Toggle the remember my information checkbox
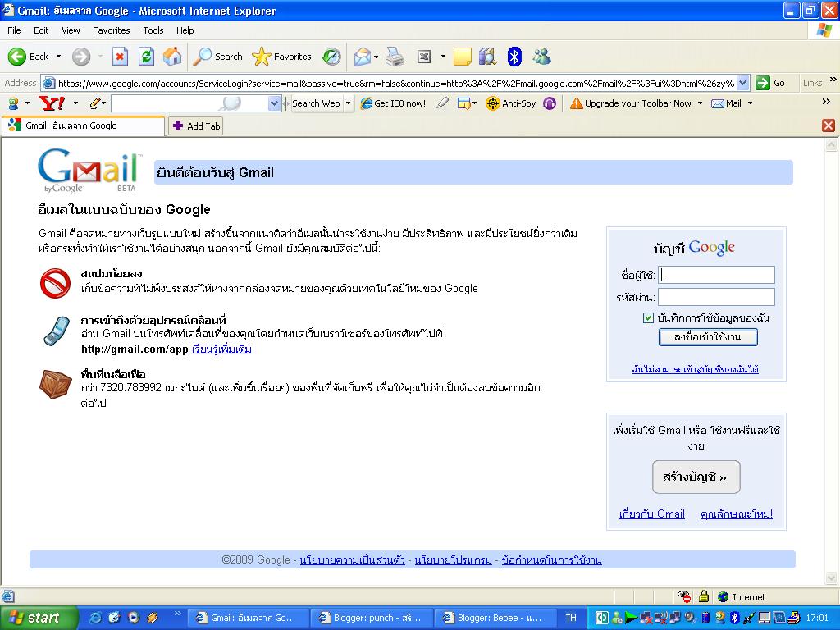840x630 pixels. coord(648,317)
